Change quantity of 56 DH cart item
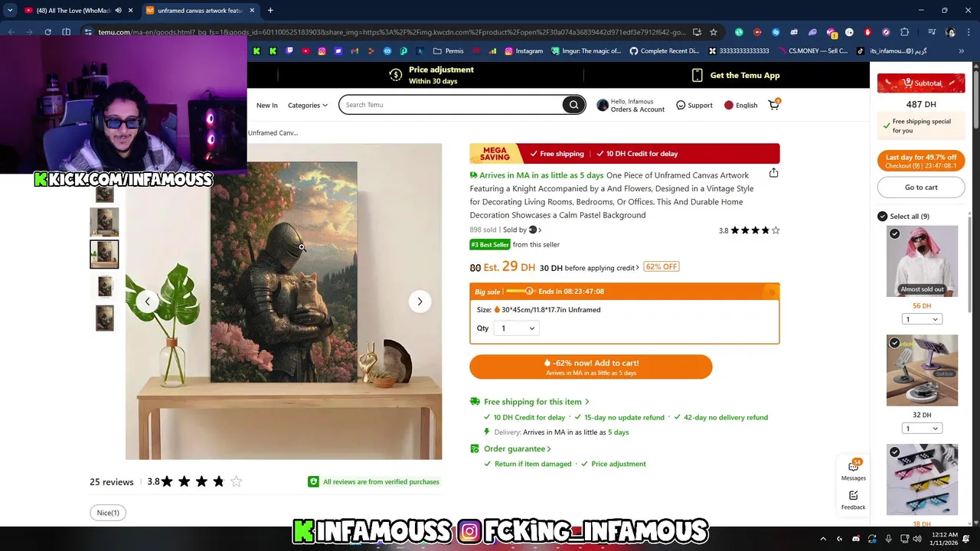Image resolution: width=980 pixels, height=551 pixels. pyautogui.click(x=921, y=319)
